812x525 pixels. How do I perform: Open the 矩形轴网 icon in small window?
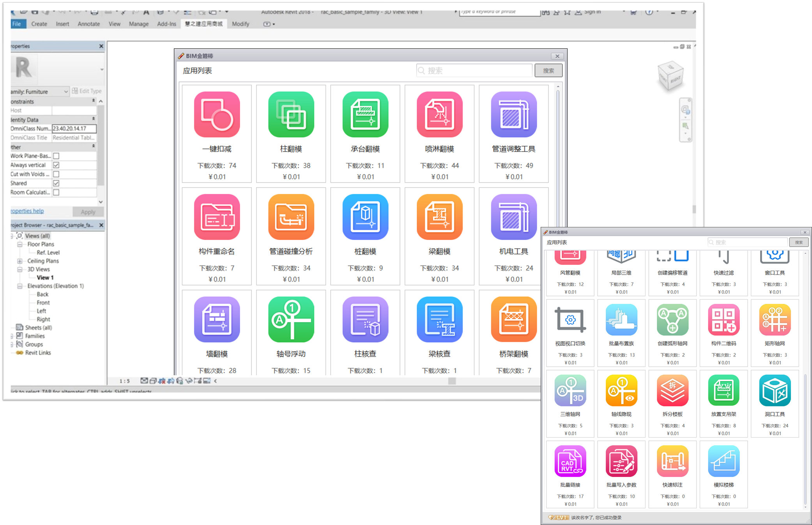point(775,320)
